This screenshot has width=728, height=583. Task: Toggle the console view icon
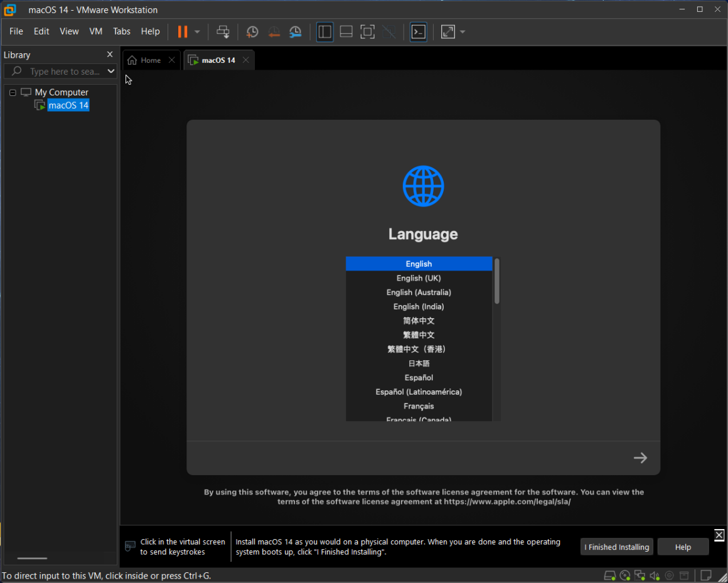[419, 31]
